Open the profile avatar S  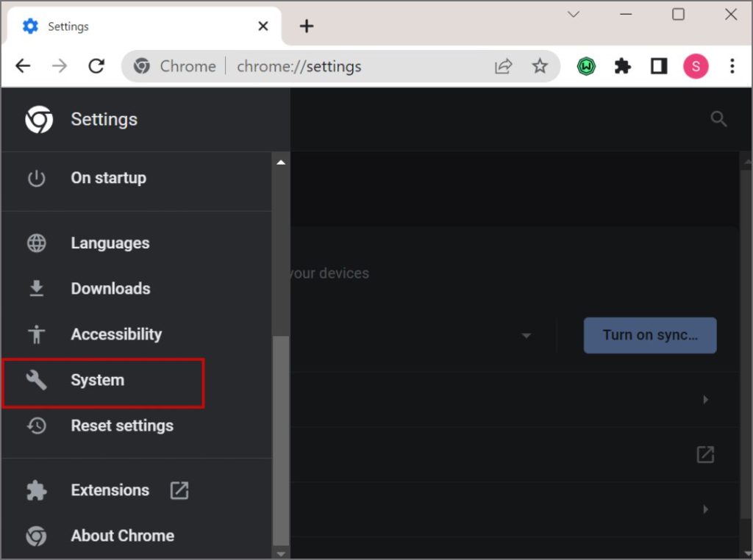[696, 65]
